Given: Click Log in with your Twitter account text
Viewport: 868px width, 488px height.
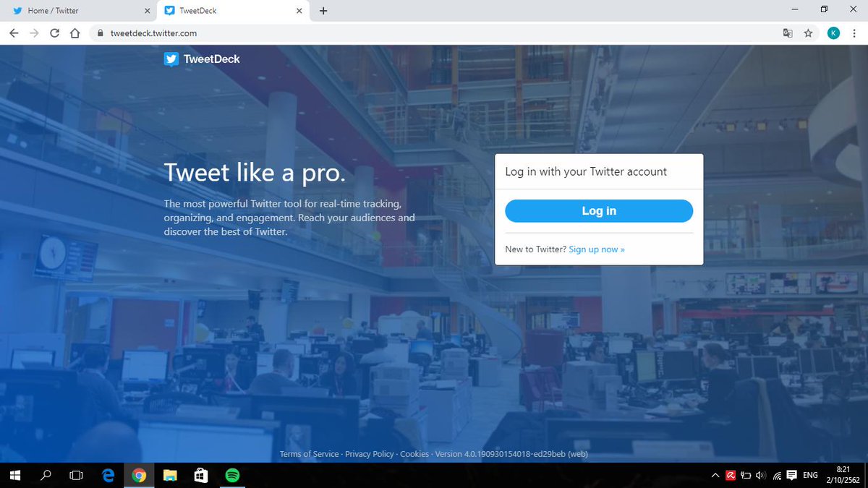Looking at the screenshot, I should click(x=586, y=171).
